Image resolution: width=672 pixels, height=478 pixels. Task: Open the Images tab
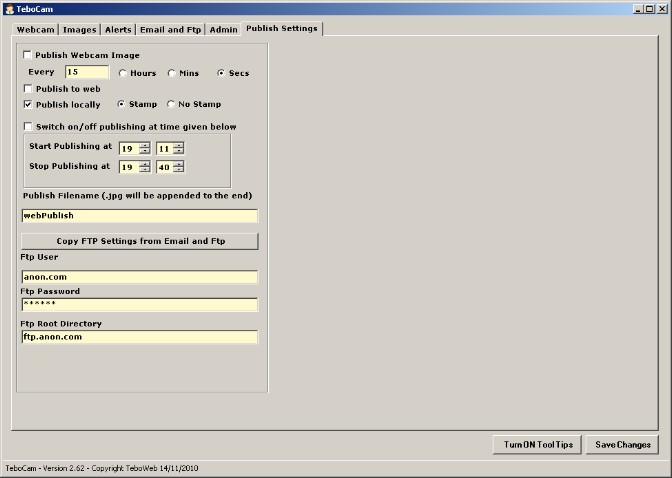tap(79, 30)
